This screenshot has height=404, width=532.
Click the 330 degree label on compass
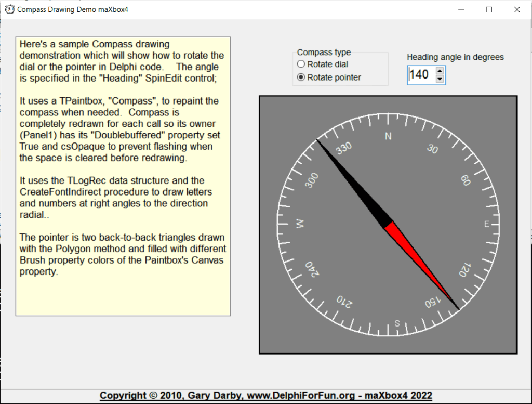click(343, 149)
